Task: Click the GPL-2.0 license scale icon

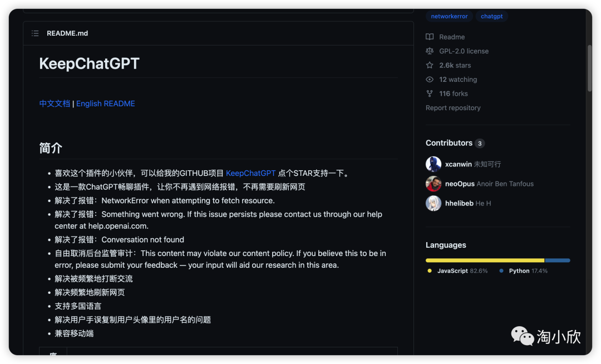Action: [430, 51]
